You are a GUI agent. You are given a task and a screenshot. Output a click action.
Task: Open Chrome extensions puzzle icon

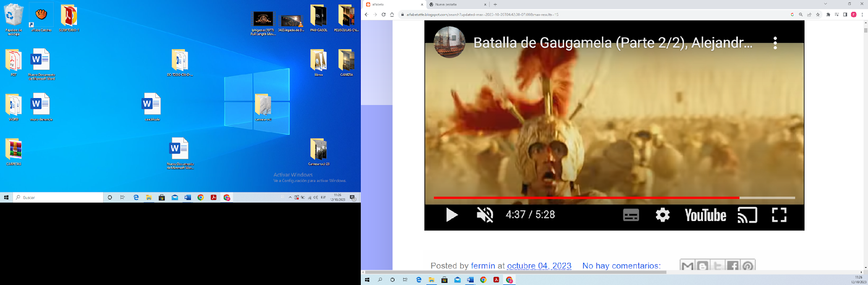coord(828,15)
